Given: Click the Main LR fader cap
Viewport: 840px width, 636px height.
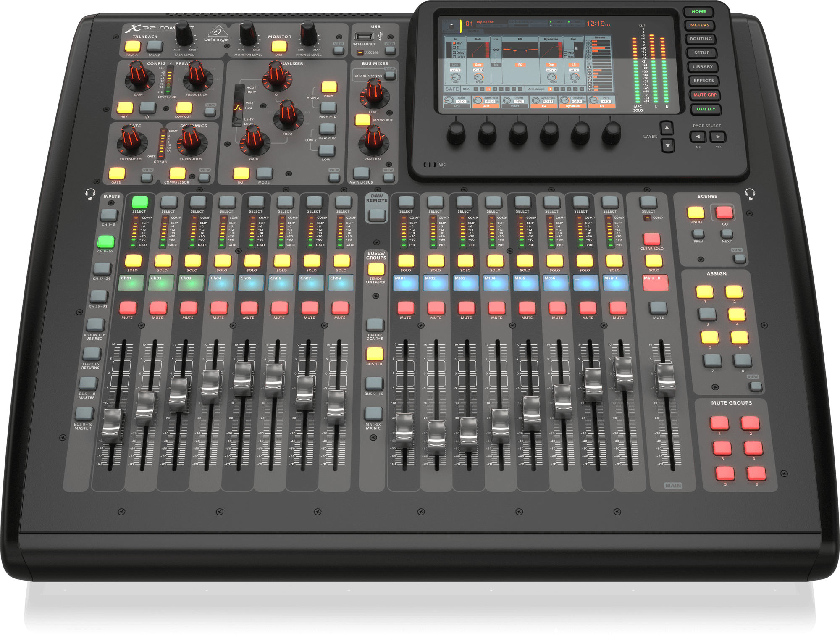Looking at the screenshot, I should pos(666,380).
